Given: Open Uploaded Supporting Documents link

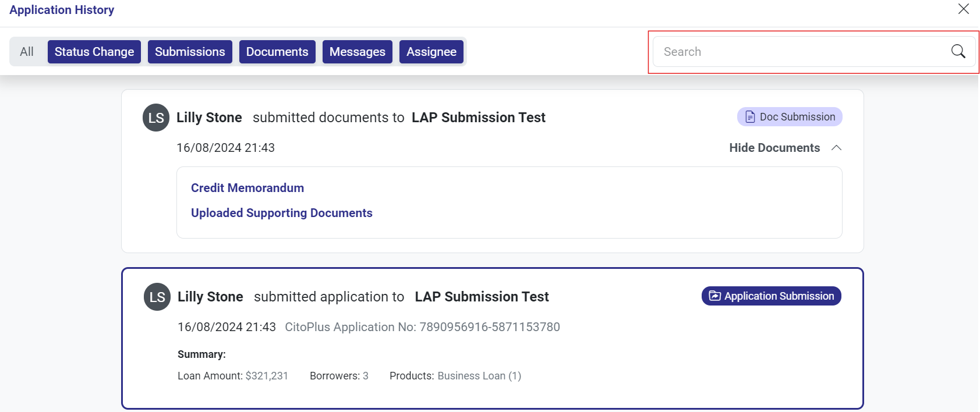Looking at the screenshot, I should [282, 213].
